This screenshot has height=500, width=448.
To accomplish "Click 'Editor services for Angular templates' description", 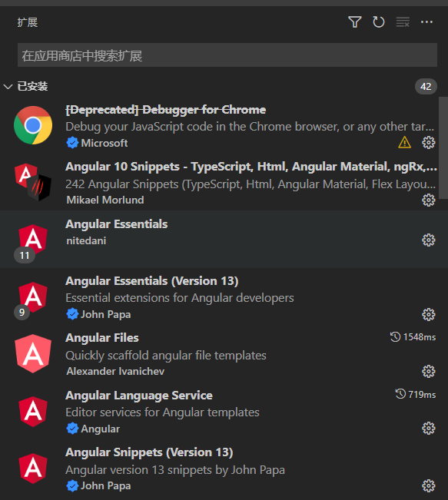I will tap(162, 412).
